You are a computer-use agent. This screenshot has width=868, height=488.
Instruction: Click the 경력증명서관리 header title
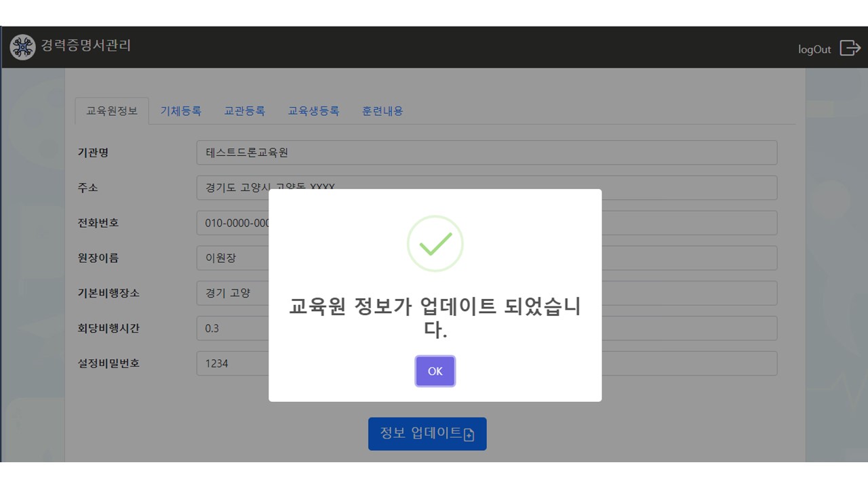click(x=85, y=46)
